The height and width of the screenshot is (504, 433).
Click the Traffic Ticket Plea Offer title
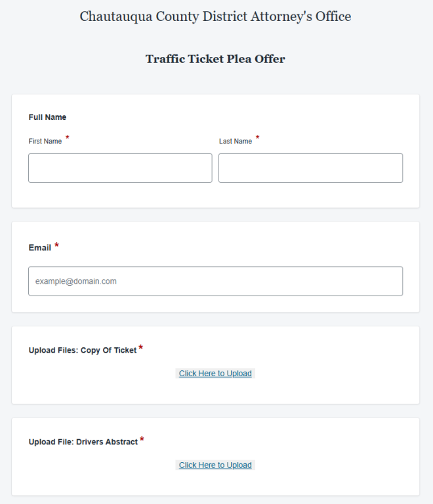pos(215,59)
